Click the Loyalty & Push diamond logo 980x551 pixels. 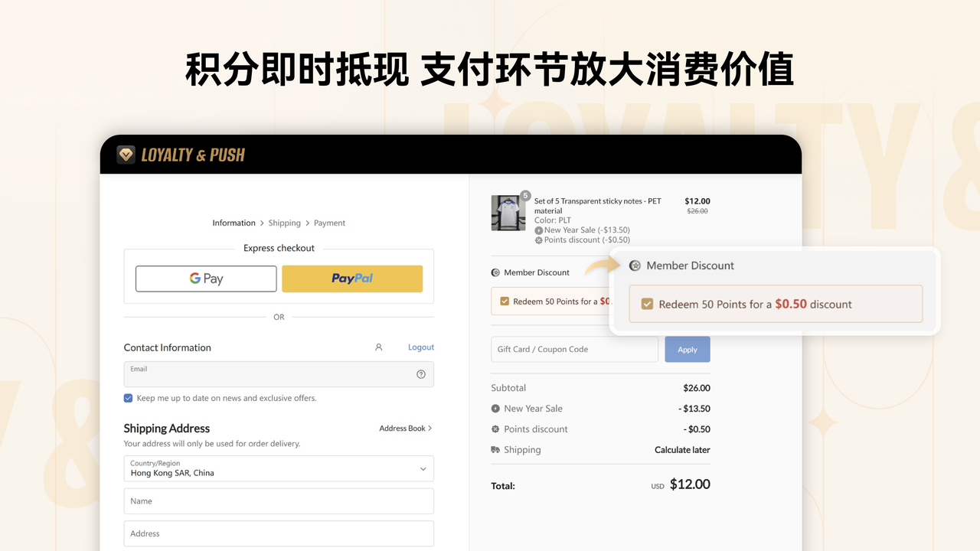[x=126, y=154]
